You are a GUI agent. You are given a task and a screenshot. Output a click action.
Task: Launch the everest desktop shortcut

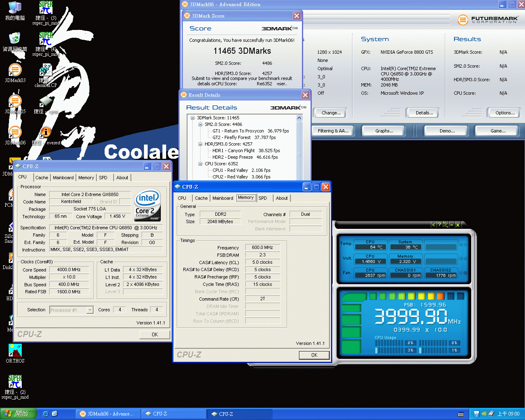tap(46, 136)
